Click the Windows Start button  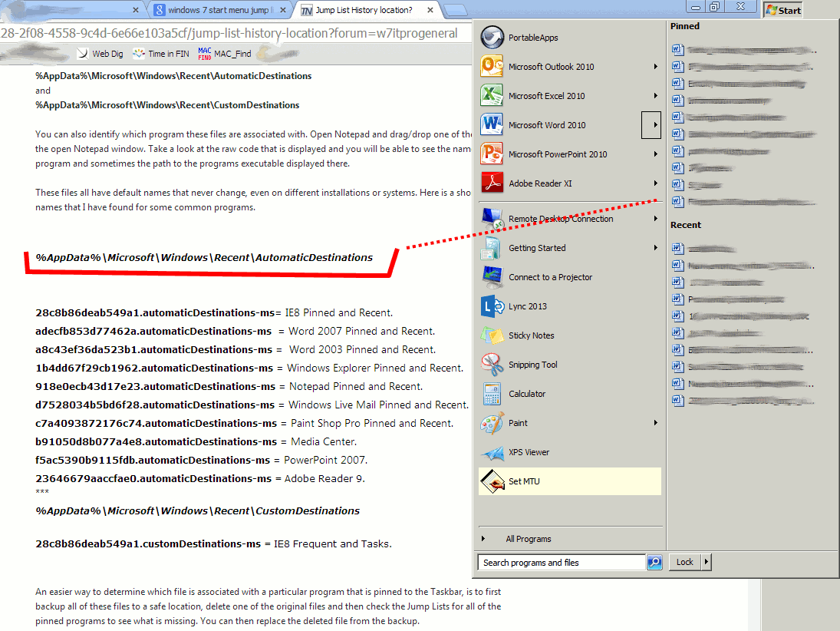[783, 10]
